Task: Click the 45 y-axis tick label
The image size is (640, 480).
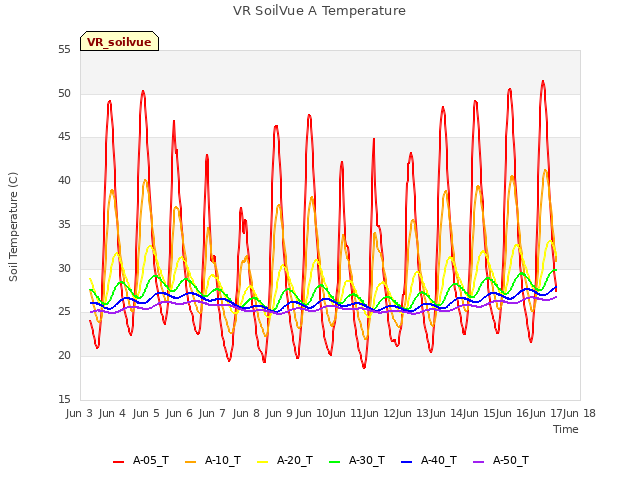Action: [x=64, y=137]
